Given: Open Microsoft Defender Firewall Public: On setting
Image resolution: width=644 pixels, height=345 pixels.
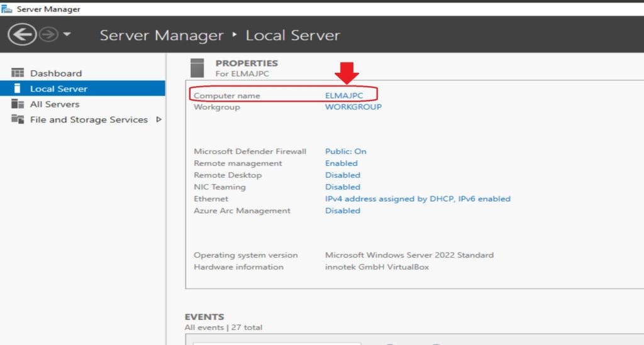Looking at the screenshot, I should [x=345, y=151].
